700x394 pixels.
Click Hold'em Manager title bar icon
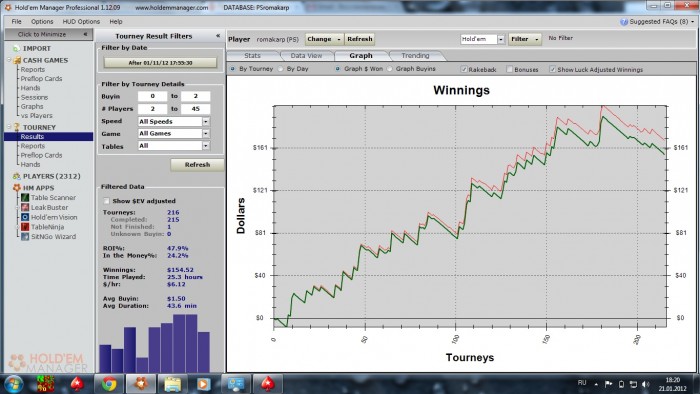pos(8,7)
